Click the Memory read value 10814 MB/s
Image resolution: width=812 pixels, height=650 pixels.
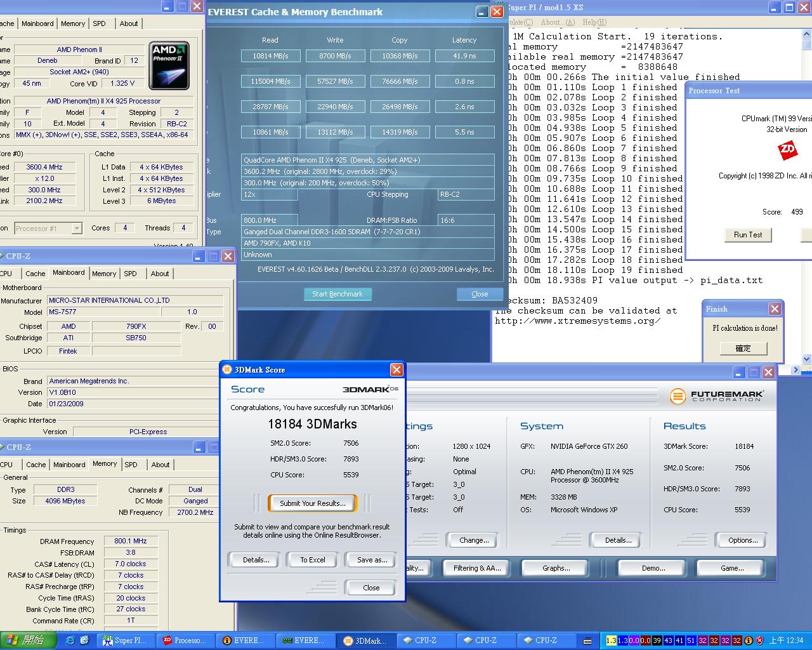[271, 56]
